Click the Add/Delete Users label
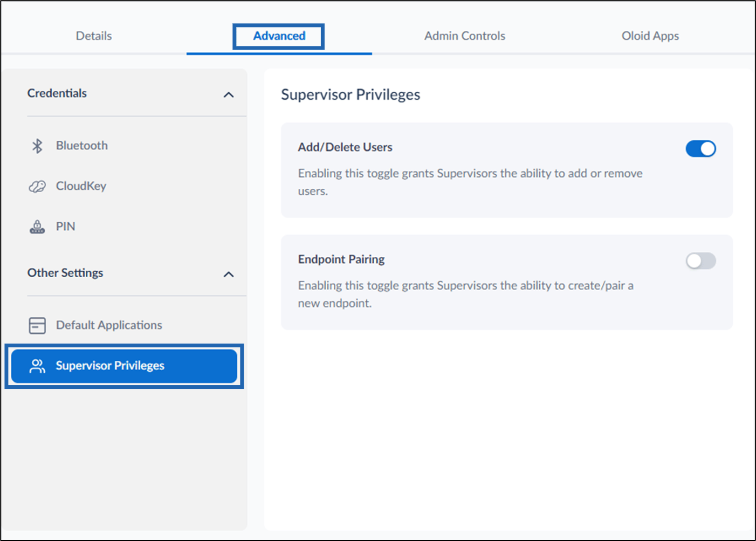The image size is (756, 541). [345, 147]
